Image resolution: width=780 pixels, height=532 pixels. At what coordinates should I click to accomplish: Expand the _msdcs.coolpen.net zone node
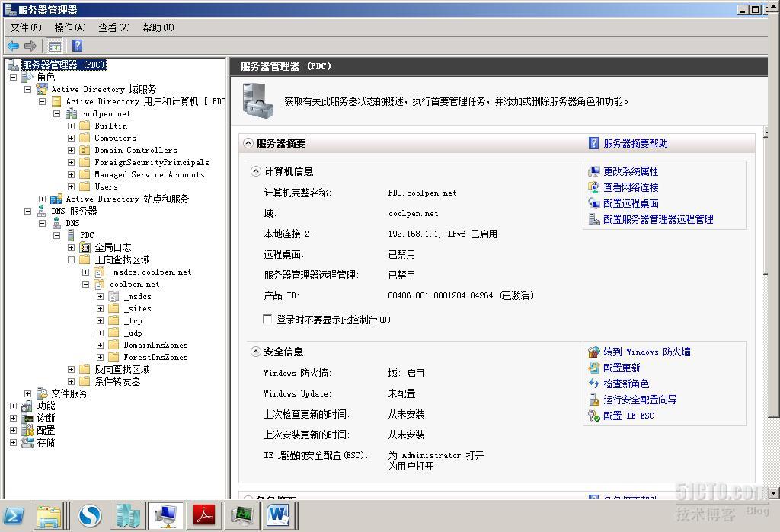tap(85, 272)
